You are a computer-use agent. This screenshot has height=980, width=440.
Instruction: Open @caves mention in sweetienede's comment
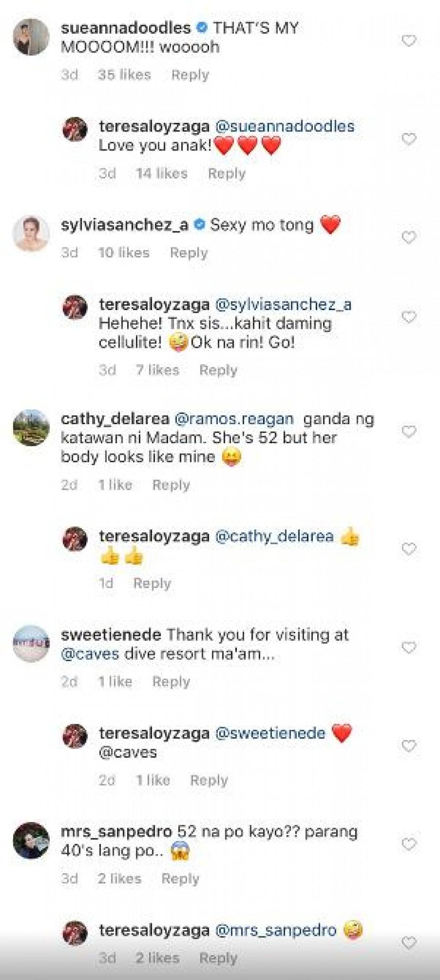[90, 654]
